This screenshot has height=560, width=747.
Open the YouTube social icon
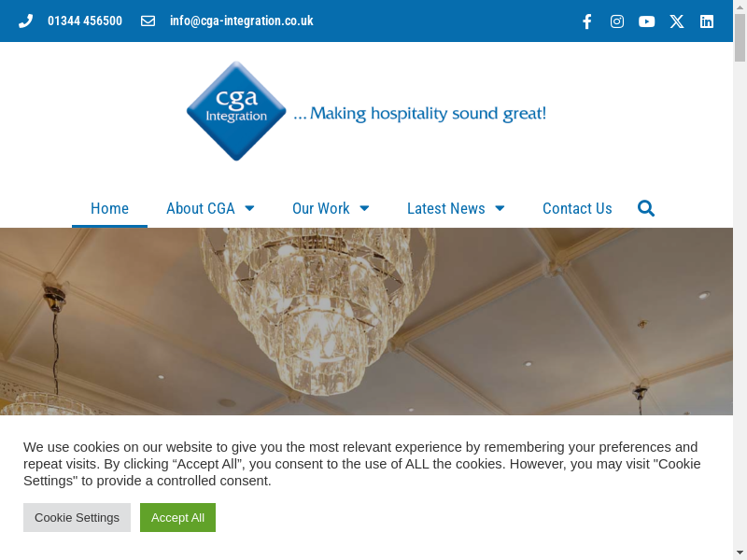646,21
